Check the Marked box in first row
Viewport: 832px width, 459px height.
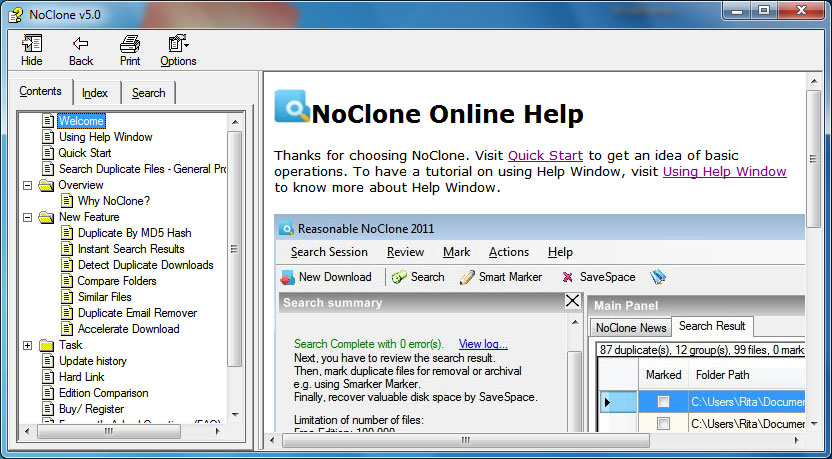click(x=663, y=402)
